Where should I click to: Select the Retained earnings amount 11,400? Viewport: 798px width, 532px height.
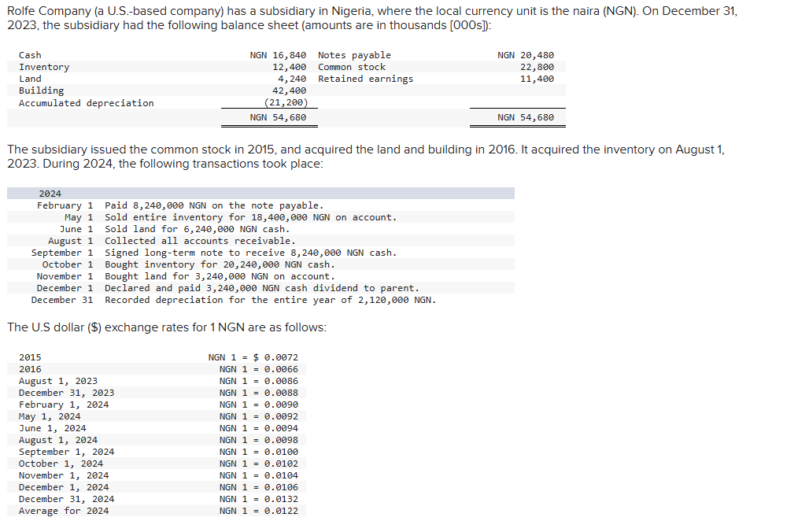pos(537,79)
